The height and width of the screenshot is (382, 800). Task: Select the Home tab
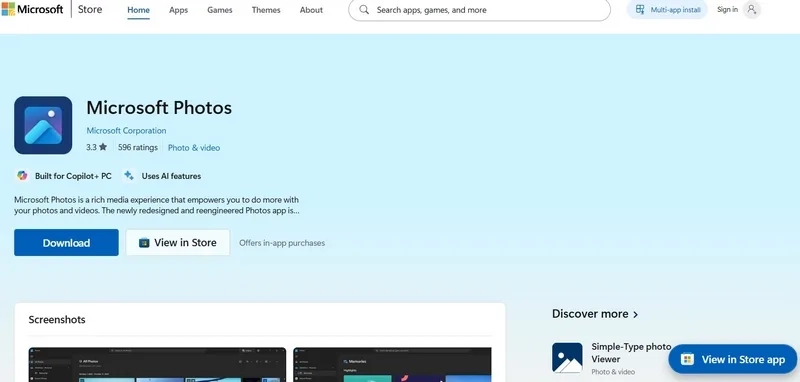[138, 10]
